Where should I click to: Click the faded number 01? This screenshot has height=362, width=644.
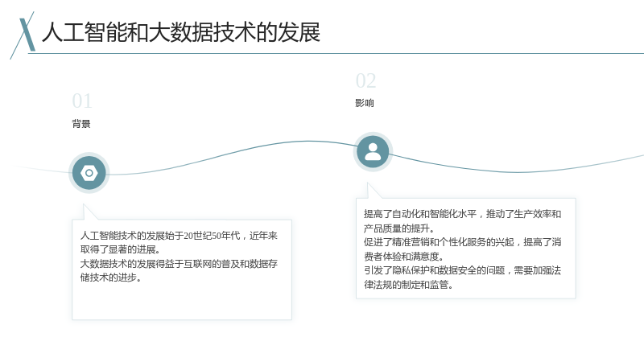pos(82,101)
